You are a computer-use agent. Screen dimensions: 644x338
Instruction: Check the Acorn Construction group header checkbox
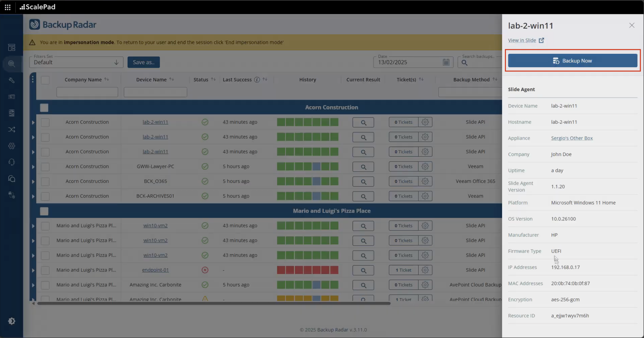pos(44,108)
